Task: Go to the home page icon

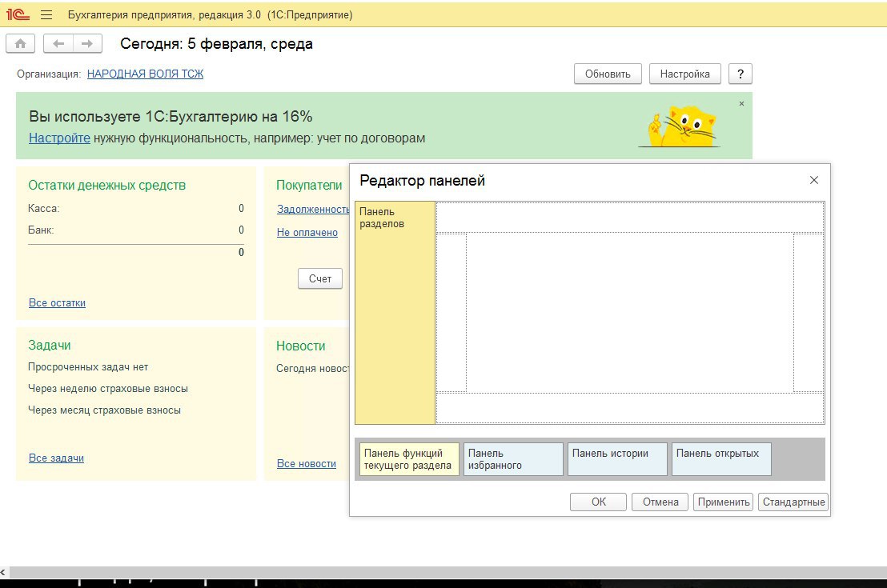Action: coord(20,43)
